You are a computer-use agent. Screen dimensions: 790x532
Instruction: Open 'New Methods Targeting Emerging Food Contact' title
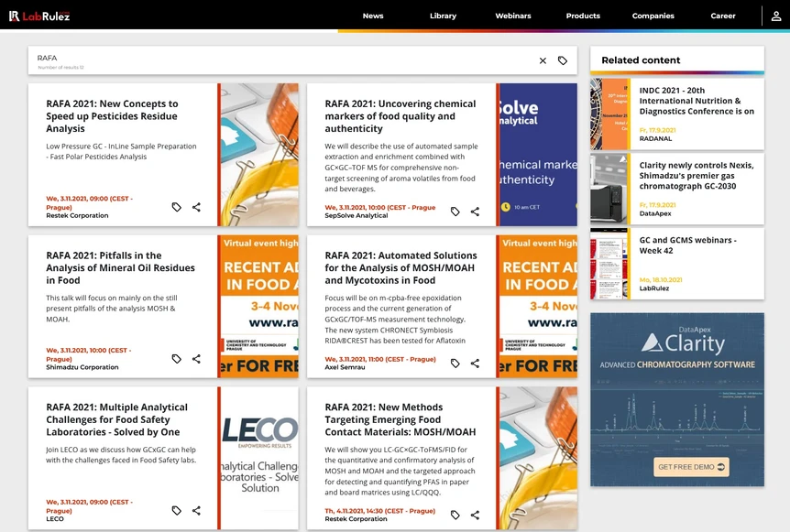(400, 419)
